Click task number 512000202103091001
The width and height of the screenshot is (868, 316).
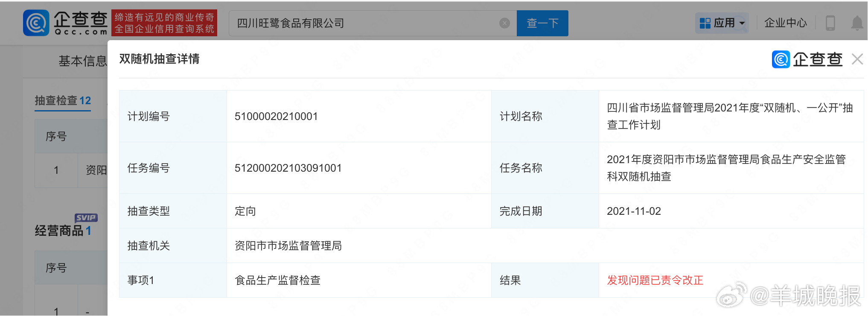pos(288,168)
